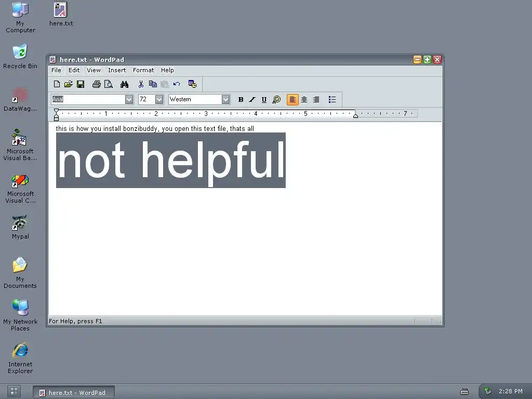Click the Find binoculars icon
The width and height of the screenshot is (532, 399).
(x=124, y=84)
